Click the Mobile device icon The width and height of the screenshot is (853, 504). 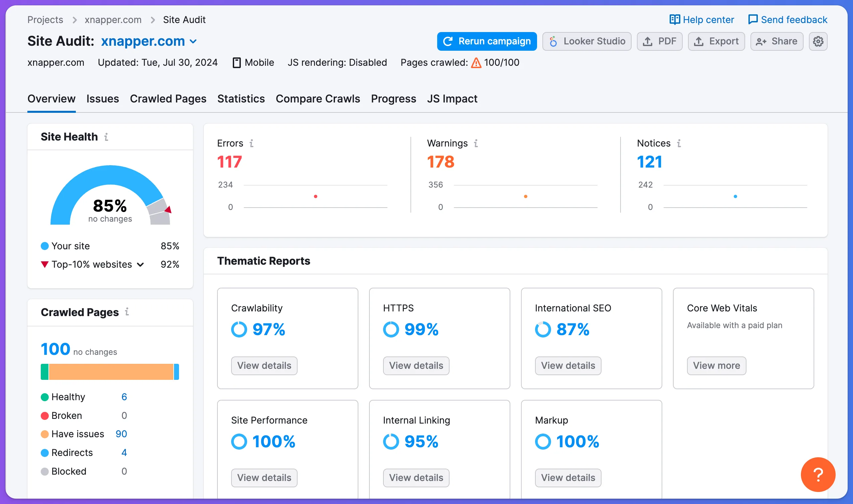click(236, 63)
